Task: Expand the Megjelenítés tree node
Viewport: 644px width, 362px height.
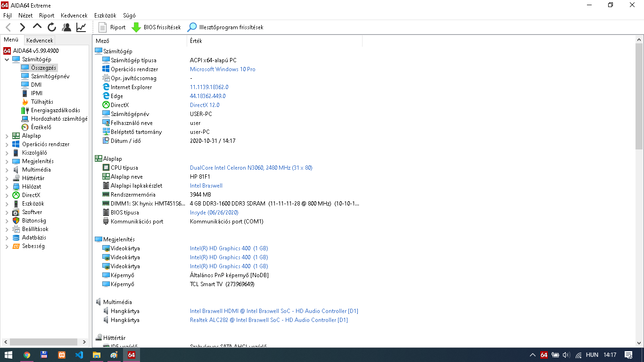Action: [x=7, y=161]
